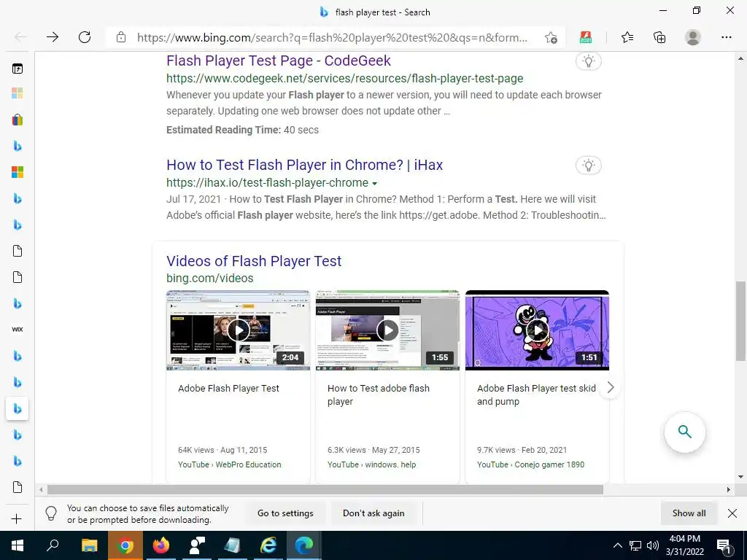The image size is (747, 560).
Task: Click Microsoft Edge taskbar icon
Action: pos(304,545)
